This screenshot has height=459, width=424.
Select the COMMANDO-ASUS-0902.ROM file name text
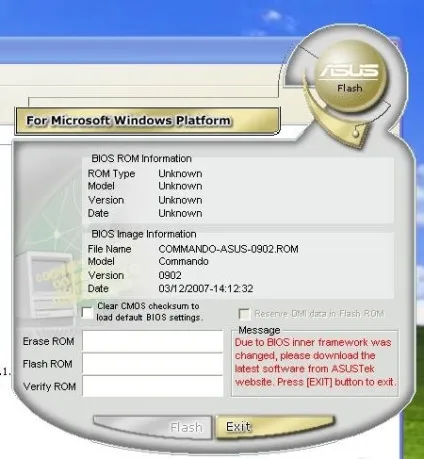228,249
